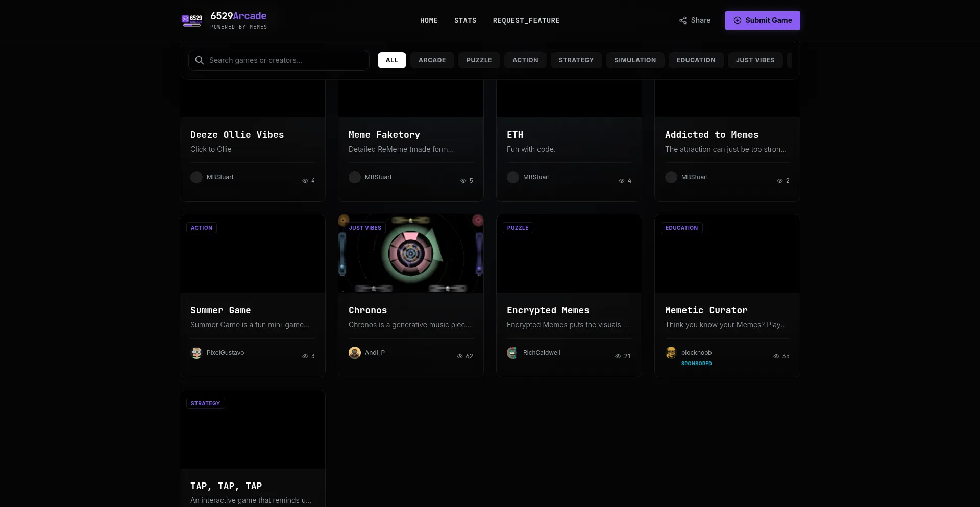Click the Share icon in header
The image size is (980, 507).
pos(683,20)
